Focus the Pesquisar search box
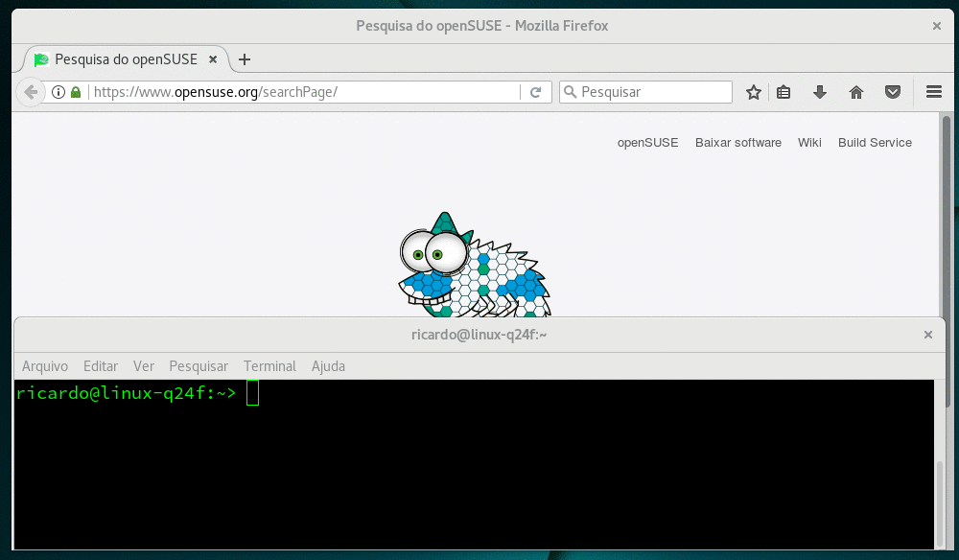The height and width of the screenshot is (560, 959). click(x=645, y=92)
